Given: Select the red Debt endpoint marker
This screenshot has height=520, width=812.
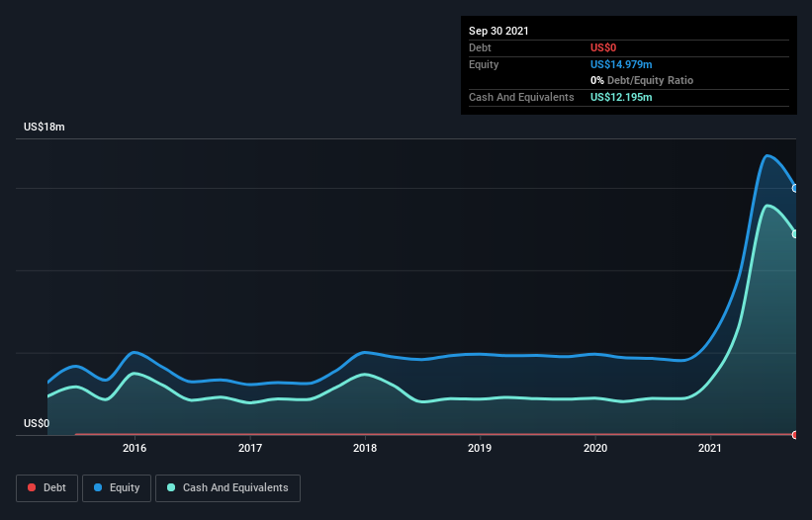Looking at the screenshot, I should point(795,435).
